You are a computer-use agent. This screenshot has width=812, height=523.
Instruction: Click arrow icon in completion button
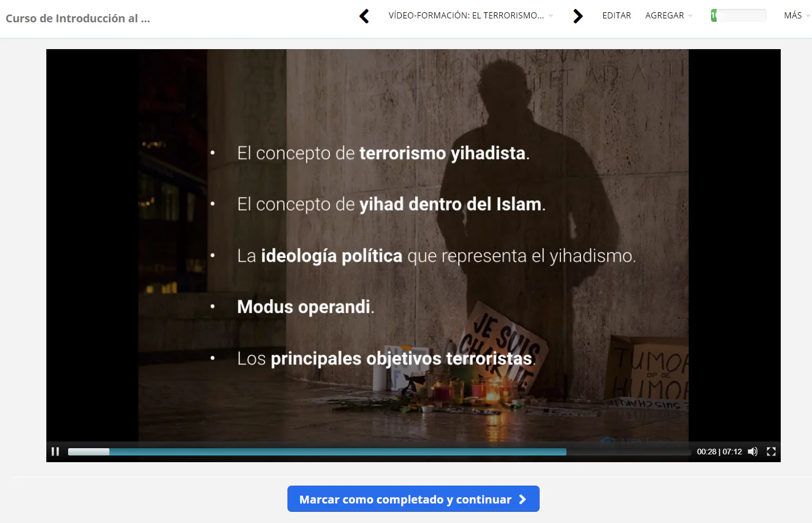point(522,500)
